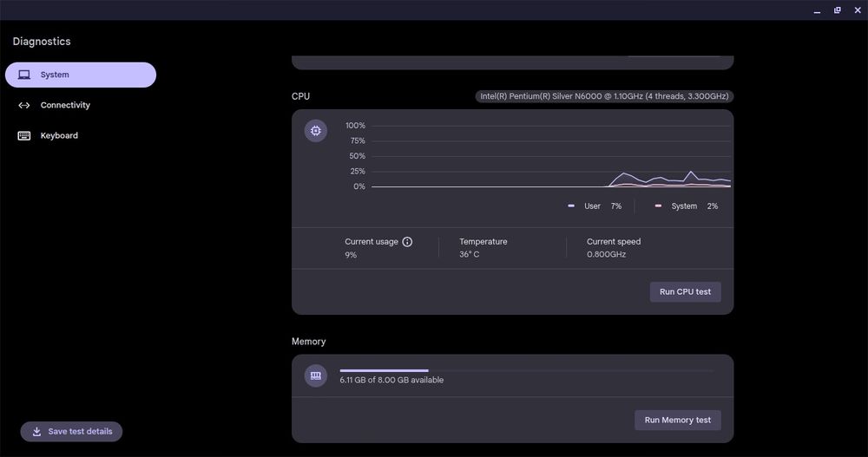This screenshot has height=457, width=868.
Task: Click the CPU chip icon
Action: [x=316, y=131]
